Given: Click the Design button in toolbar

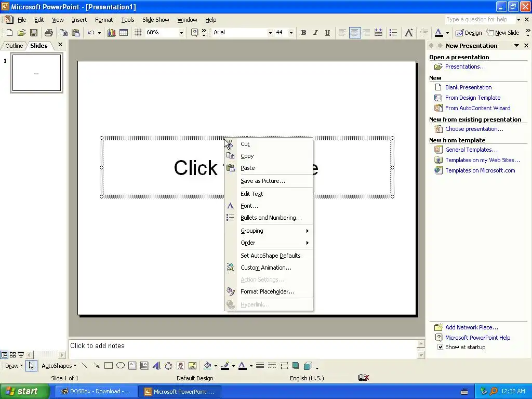Looking at the screenshot, I should [469, 33].
